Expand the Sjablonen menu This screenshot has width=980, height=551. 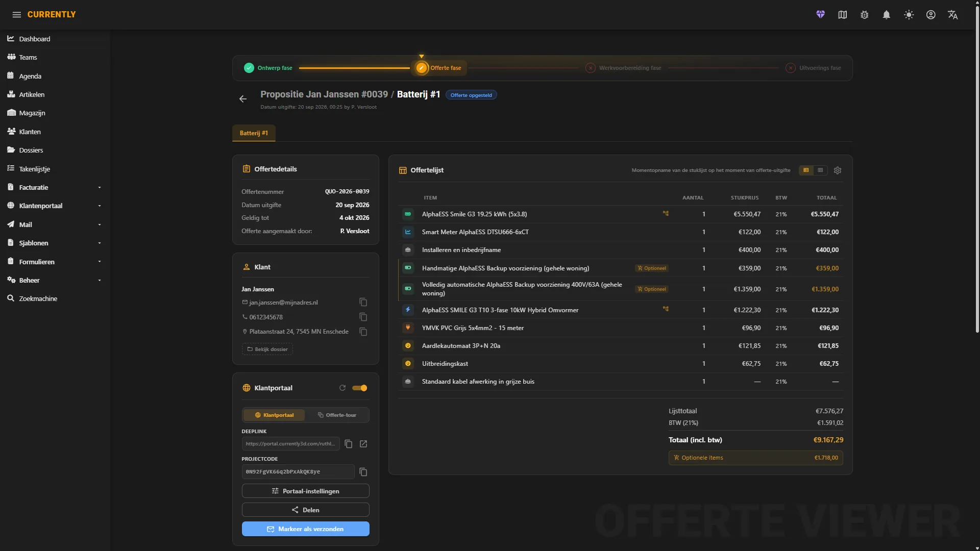(x=55, y=243)
